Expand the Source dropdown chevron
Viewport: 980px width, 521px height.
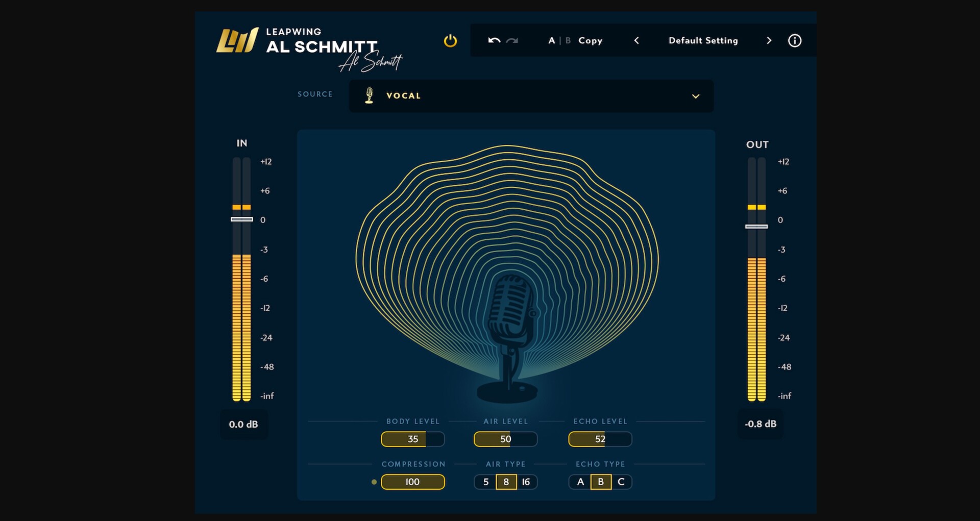(x=695, y=96)
